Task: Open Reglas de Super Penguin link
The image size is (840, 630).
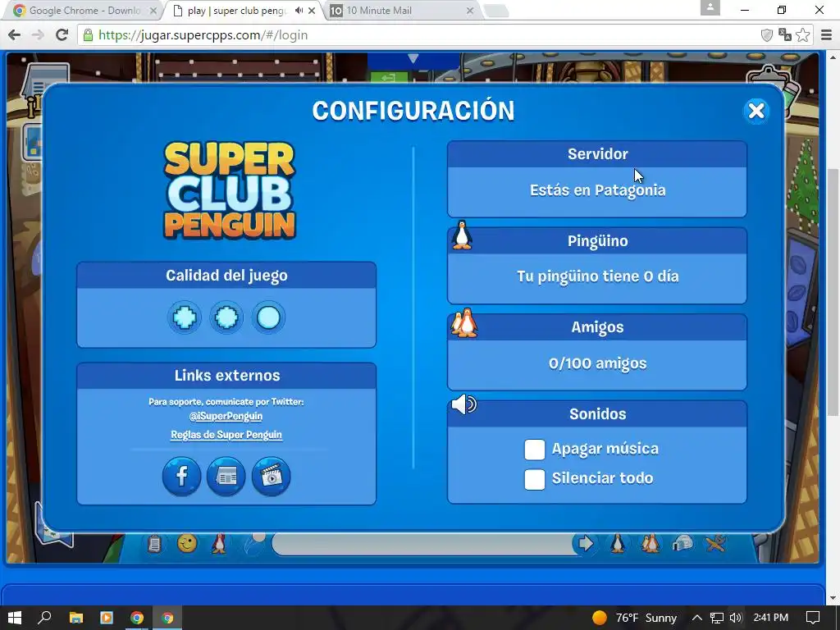Action: coord(226,435)
